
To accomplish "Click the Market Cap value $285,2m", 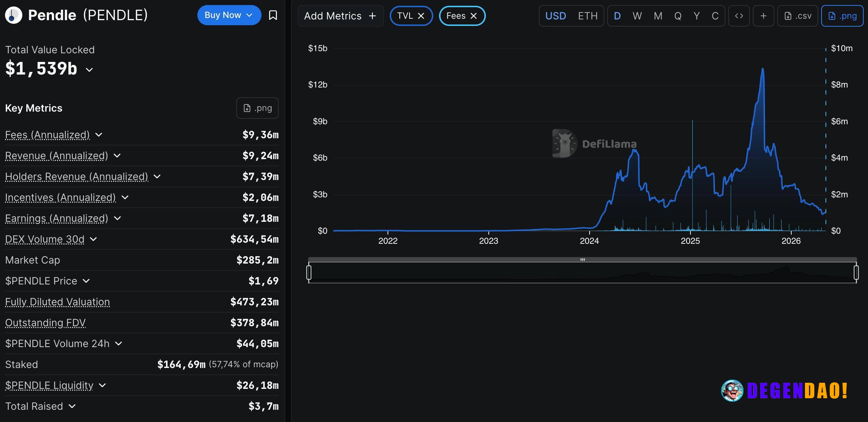I will click(x=258, y=260).
